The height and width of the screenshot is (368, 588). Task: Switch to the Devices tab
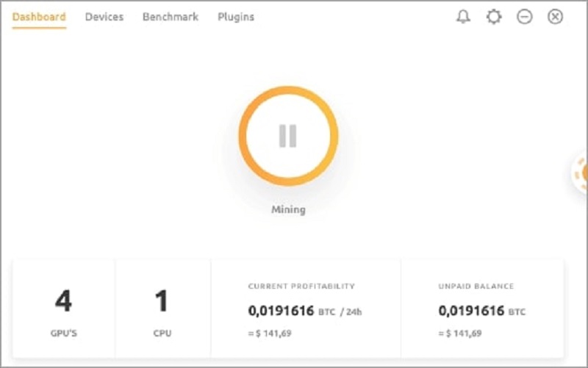104,17
